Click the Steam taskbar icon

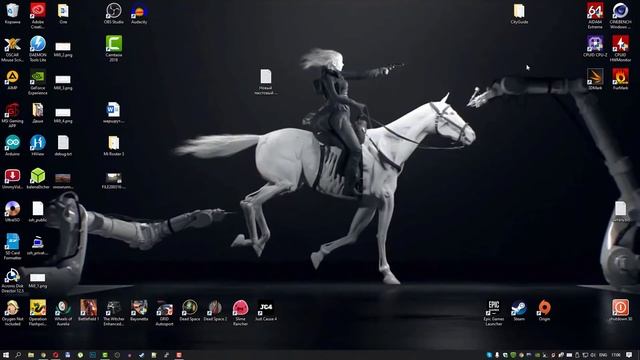click(142, 355)
